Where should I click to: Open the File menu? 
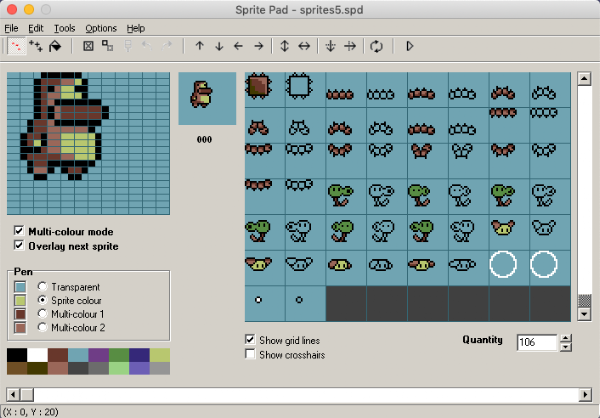[x=11, y=28]
